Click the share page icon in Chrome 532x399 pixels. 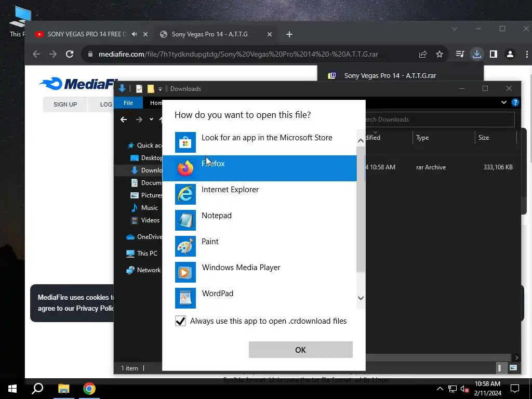pyautogui.click(x=423, y=54)
